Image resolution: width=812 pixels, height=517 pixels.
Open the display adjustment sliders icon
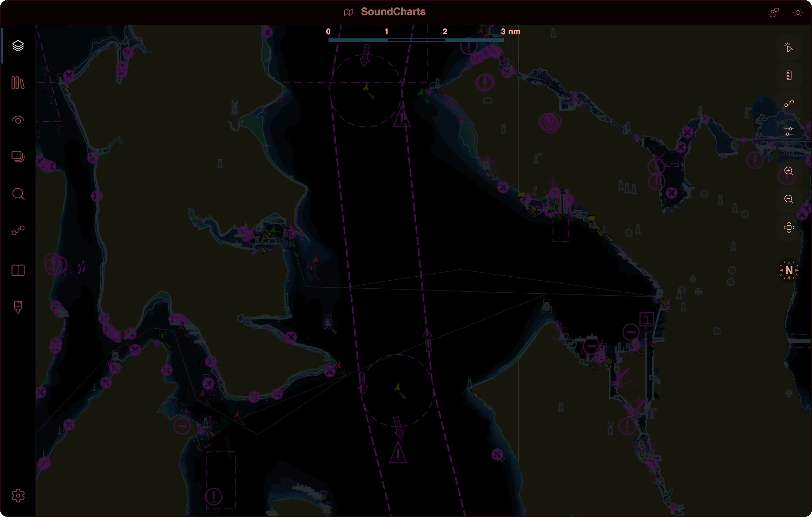click(789, 131)
